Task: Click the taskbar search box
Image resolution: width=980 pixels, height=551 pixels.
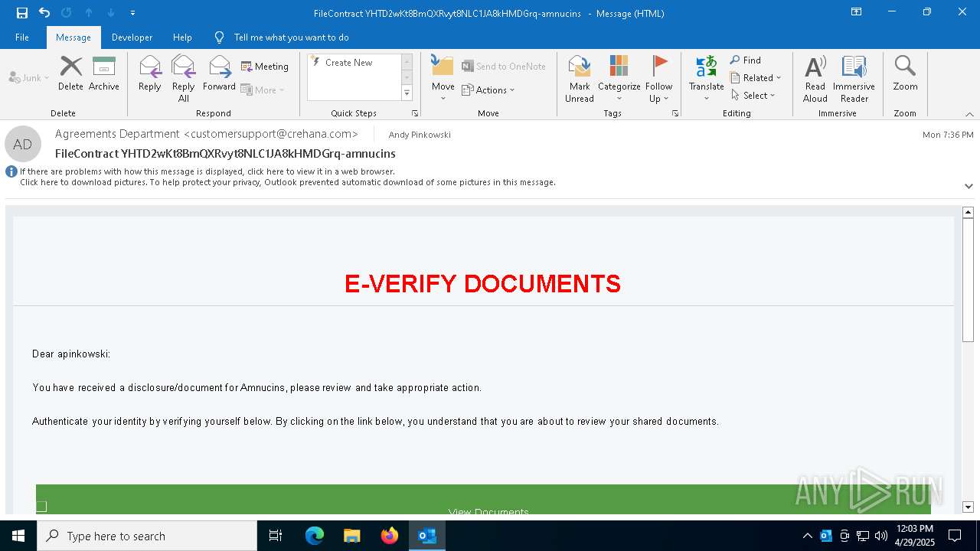Action: click(147, 536)
